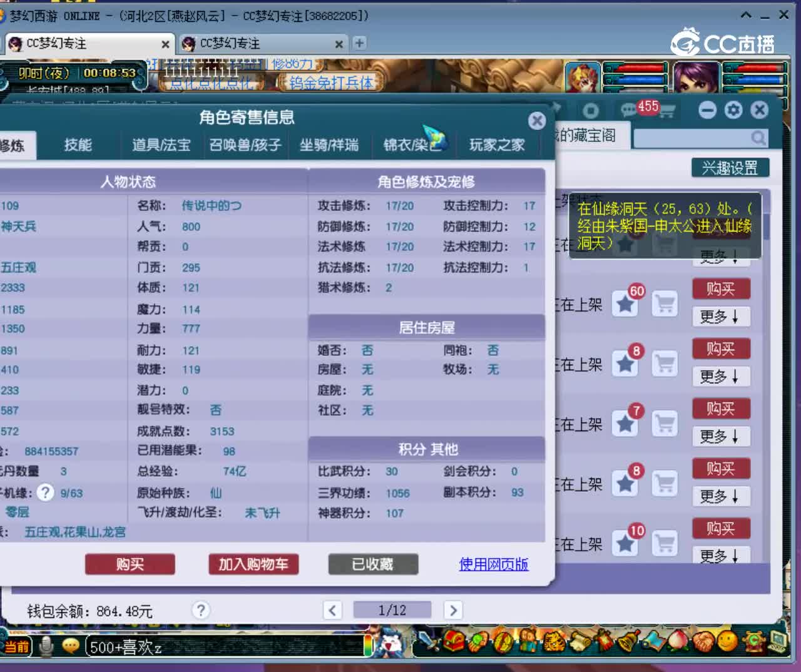Image resolution: width=801 pixels, height=672 pixels.
Task: Click the golden bell icon in bottom toolbar
Action: 629,641
